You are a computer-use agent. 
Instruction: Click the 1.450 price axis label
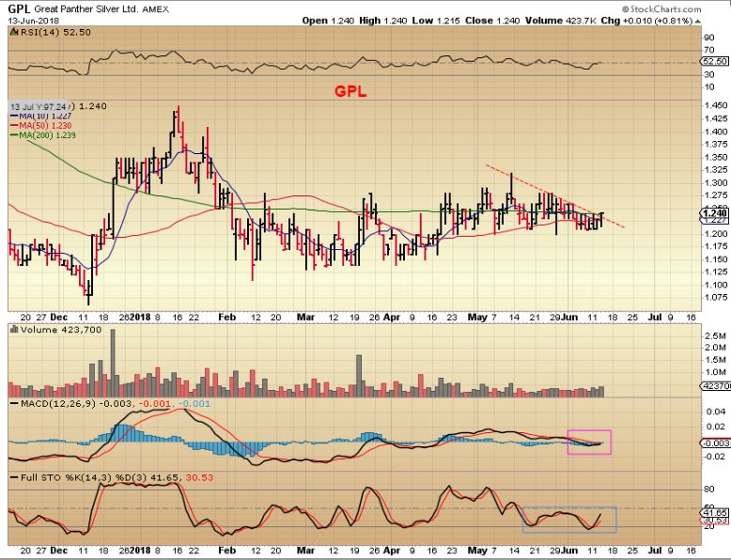coord(715,106)
